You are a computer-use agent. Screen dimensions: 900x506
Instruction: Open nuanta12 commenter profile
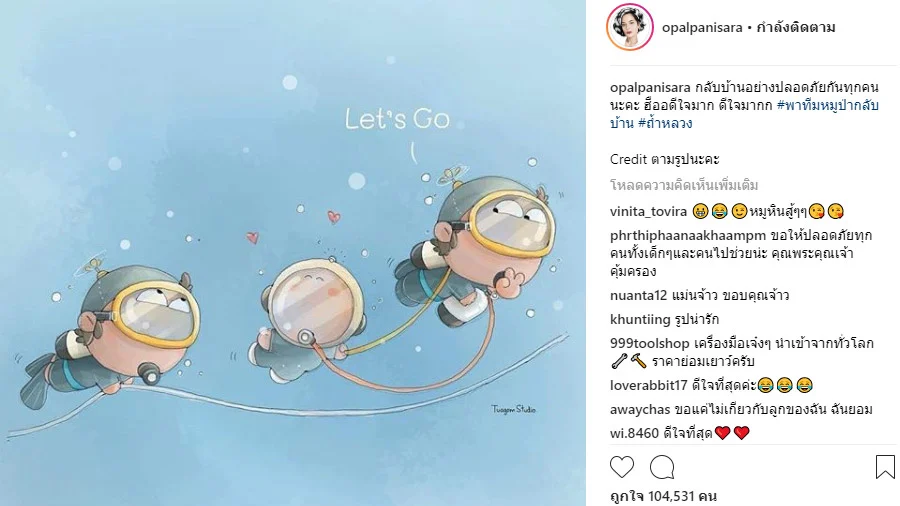coord(638,295)
